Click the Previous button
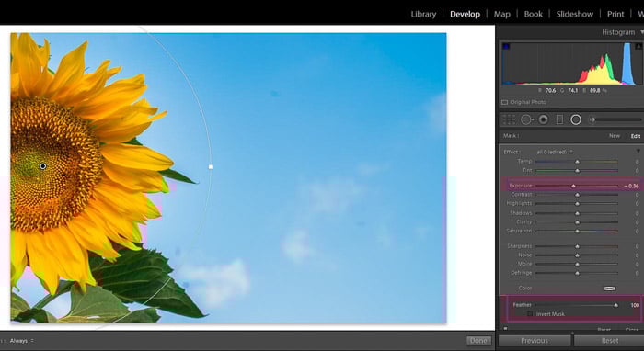The width and height of the screenshot is (644, 351). pyautogui.click(x=535, y=341)
